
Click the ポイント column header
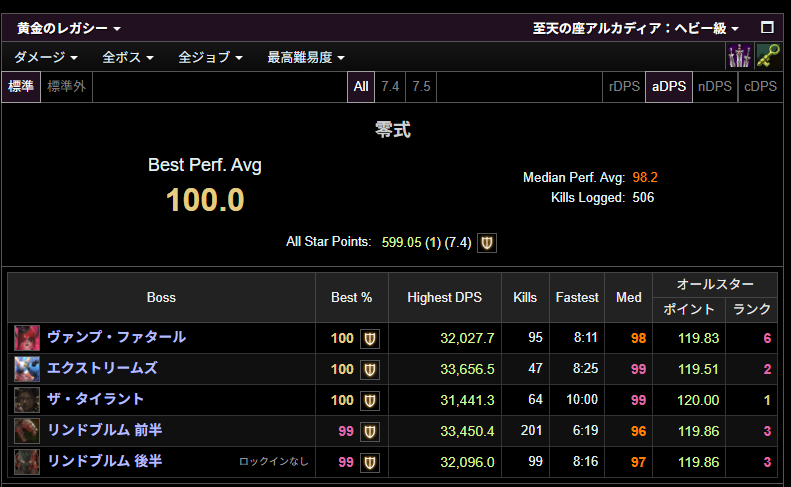pos(689,309)
